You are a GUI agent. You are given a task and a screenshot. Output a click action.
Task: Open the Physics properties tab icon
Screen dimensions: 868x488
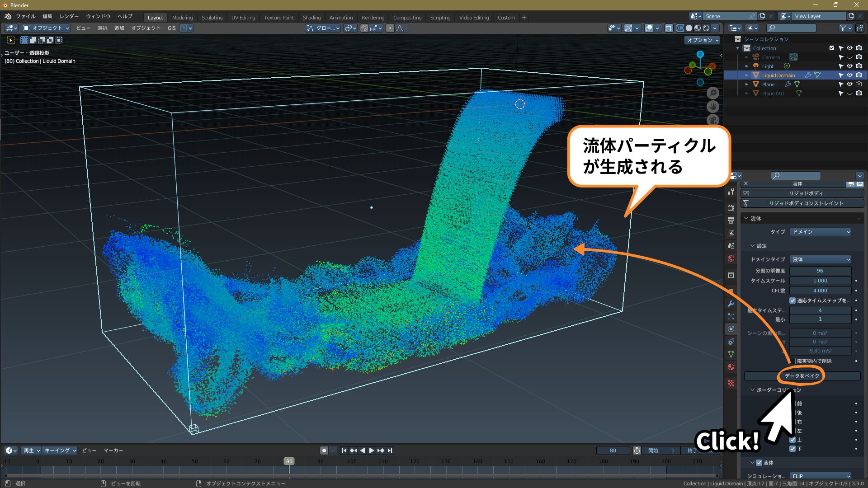pos(731,329)
